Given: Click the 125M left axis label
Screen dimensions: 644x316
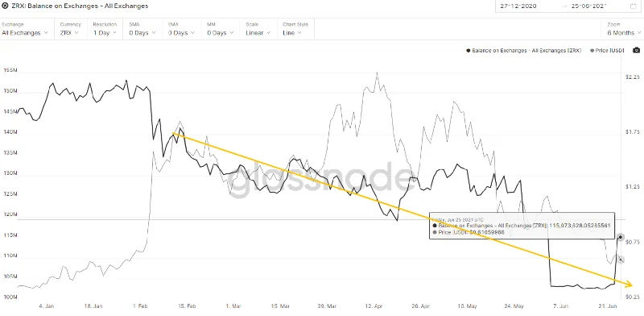Looking at the screenshot, I should click(10, 193).
